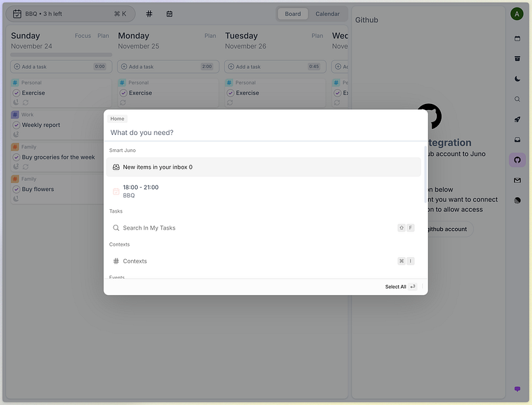Select the 18:00 - 21:00 BBQ event
This screenshot has height=405, width=532.
(x=263, y=191)
